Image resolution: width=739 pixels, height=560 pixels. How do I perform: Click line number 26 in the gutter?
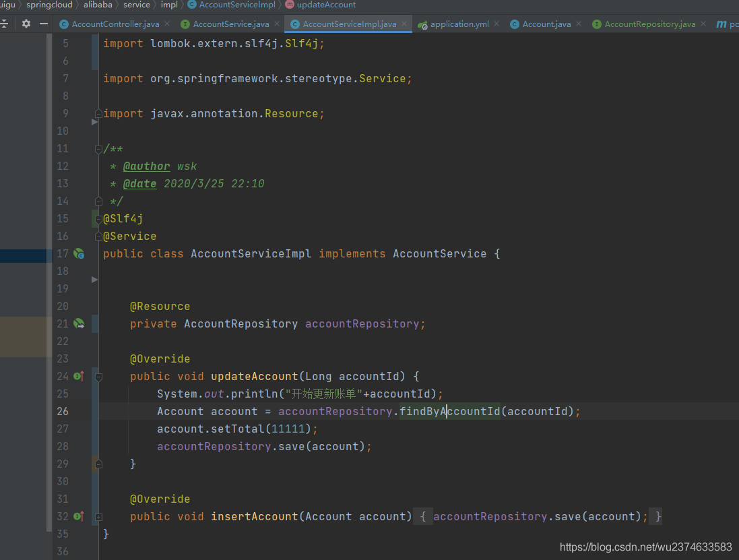(x=63, y=412)
